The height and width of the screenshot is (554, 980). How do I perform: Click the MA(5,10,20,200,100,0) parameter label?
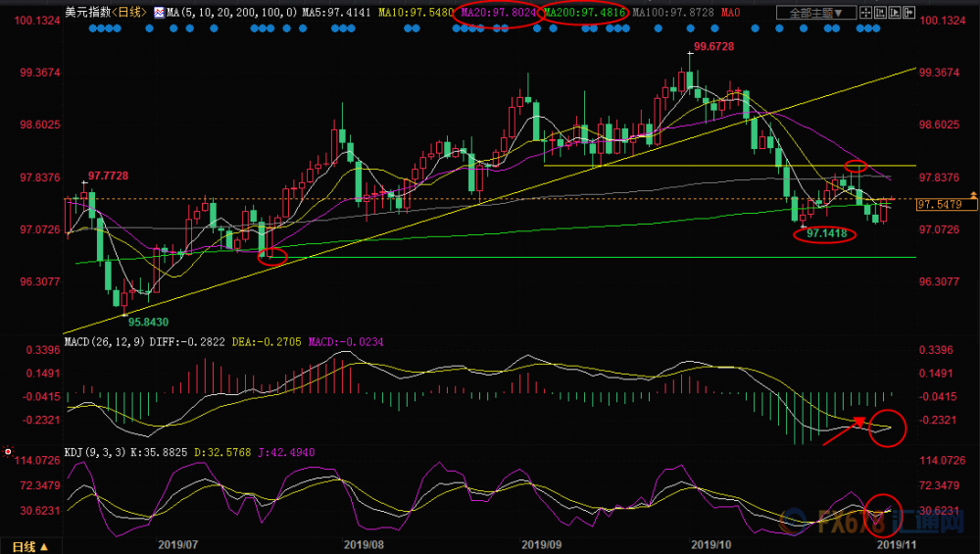click(x=232, y=13)
